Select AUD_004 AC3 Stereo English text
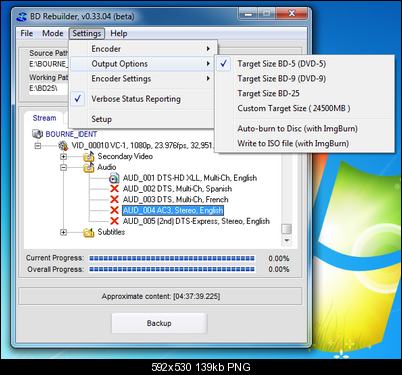The height and width of the screenshot is (375, 402). 173,210
